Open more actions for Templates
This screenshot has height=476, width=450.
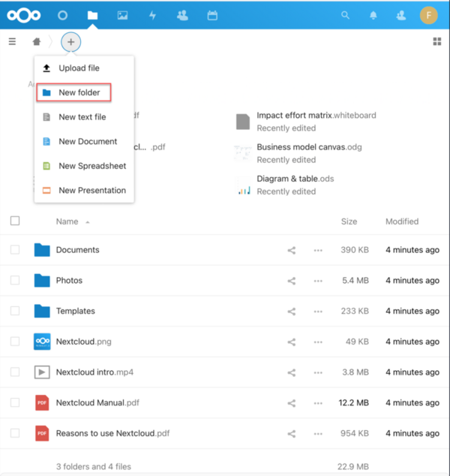pyautogui.click(x=318, y=312)
